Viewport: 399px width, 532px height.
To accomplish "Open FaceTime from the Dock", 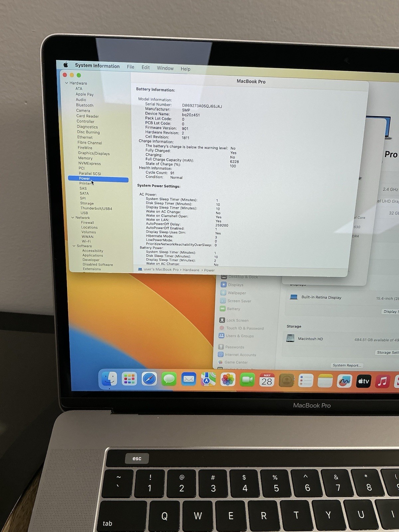I will [x=247, y=380].
